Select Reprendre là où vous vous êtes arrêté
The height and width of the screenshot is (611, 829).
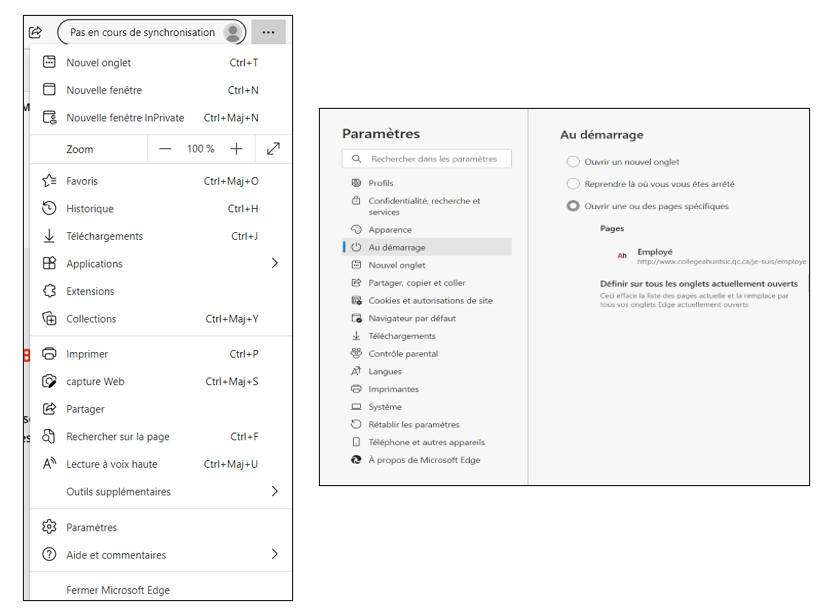573,184
